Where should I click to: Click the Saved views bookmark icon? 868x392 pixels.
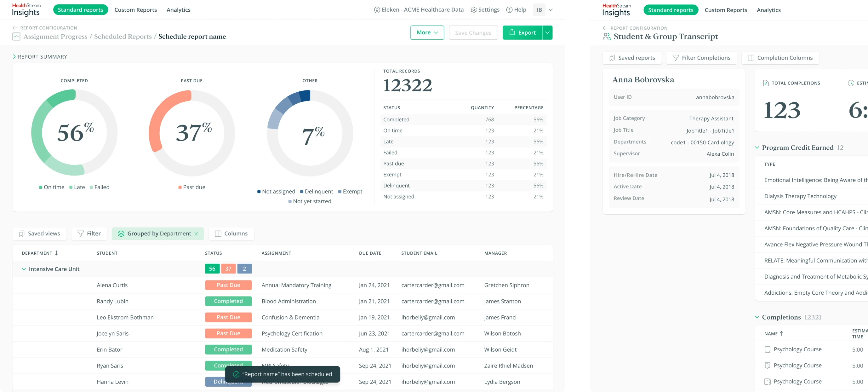point(22,233)
